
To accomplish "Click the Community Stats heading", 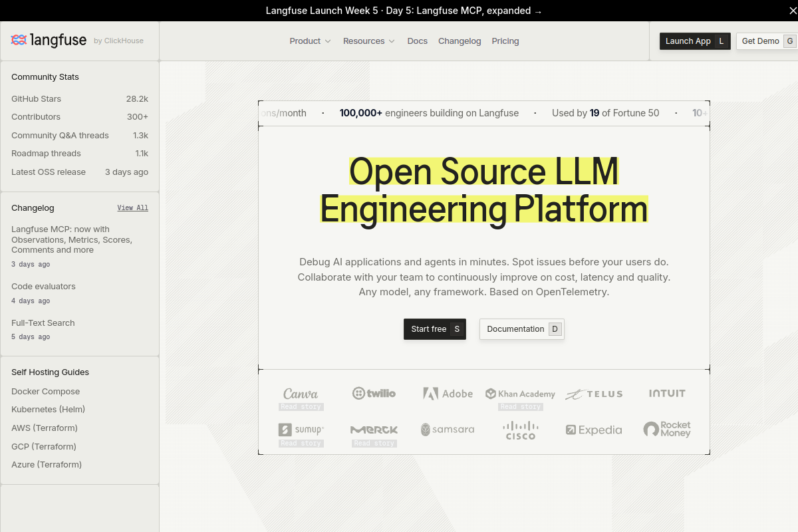I will 45,77.
